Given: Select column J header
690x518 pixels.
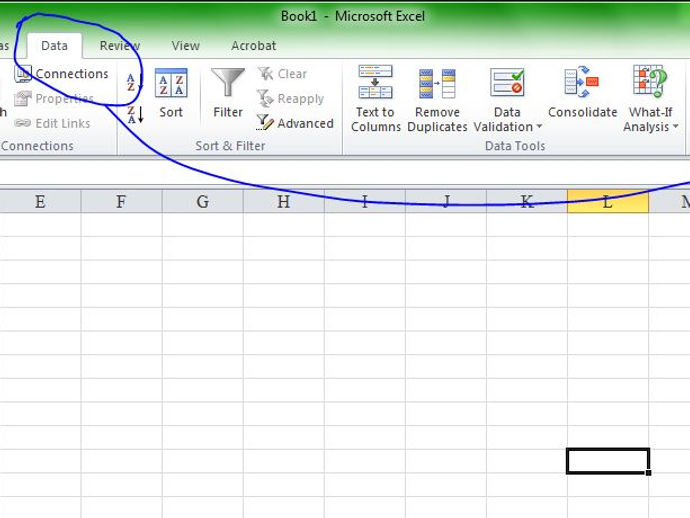Looking at the screenshot, I should (446, 202).
